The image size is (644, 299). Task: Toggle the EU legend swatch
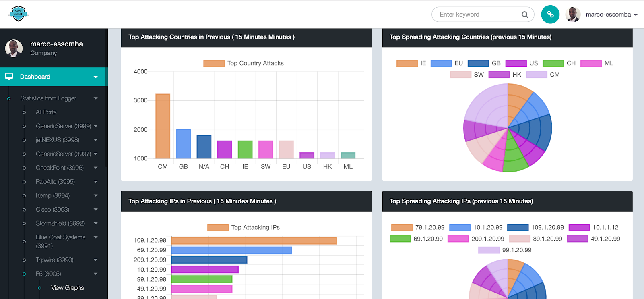(x=441, y=63)
